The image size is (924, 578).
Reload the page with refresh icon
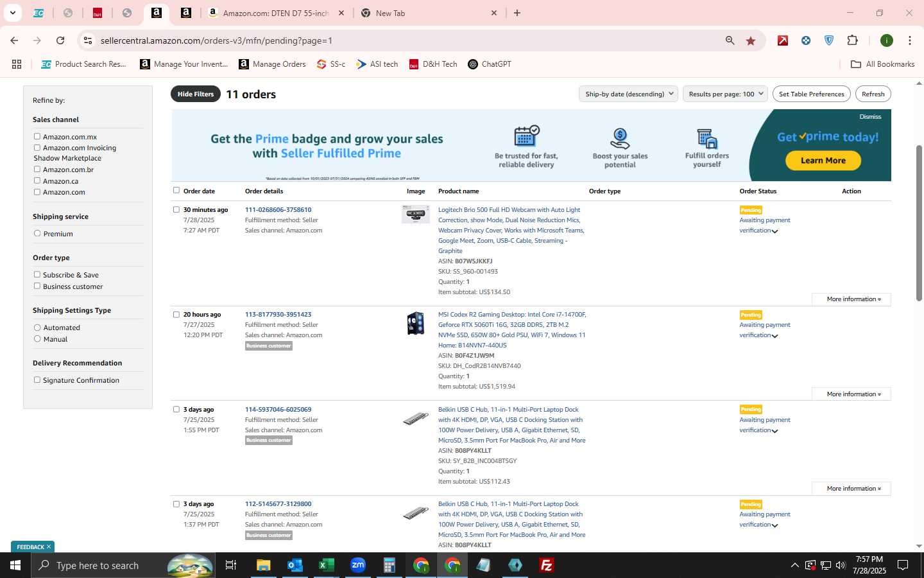click(60, 40)
